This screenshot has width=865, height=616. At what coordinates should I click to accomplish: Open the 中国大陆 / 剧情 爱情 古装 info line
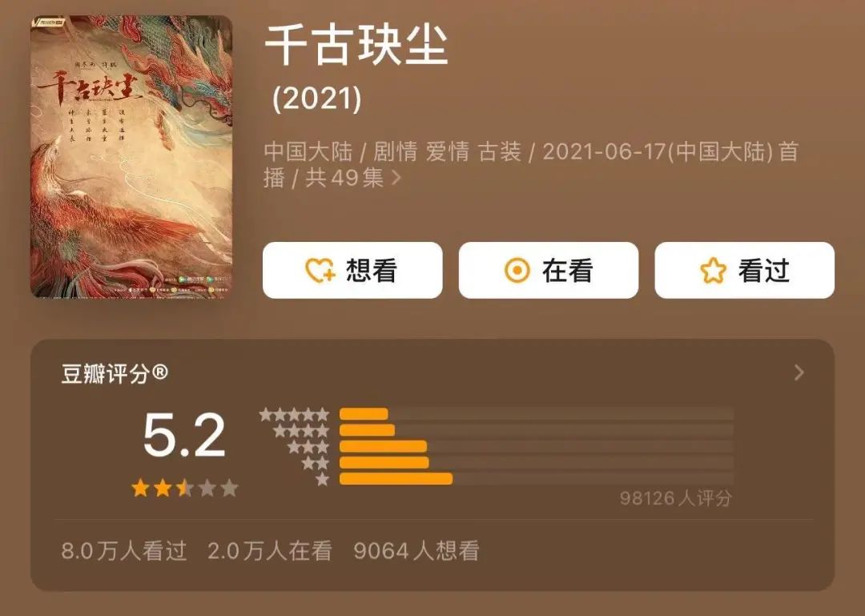(531, 164)
